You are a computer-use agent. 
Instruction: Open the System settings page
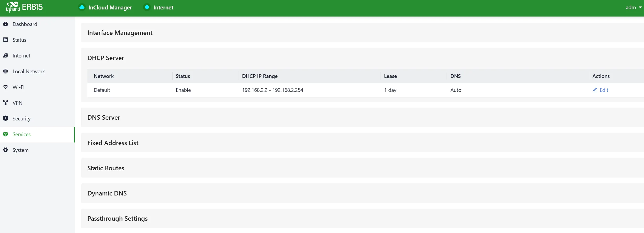click(x=37, y=150)
